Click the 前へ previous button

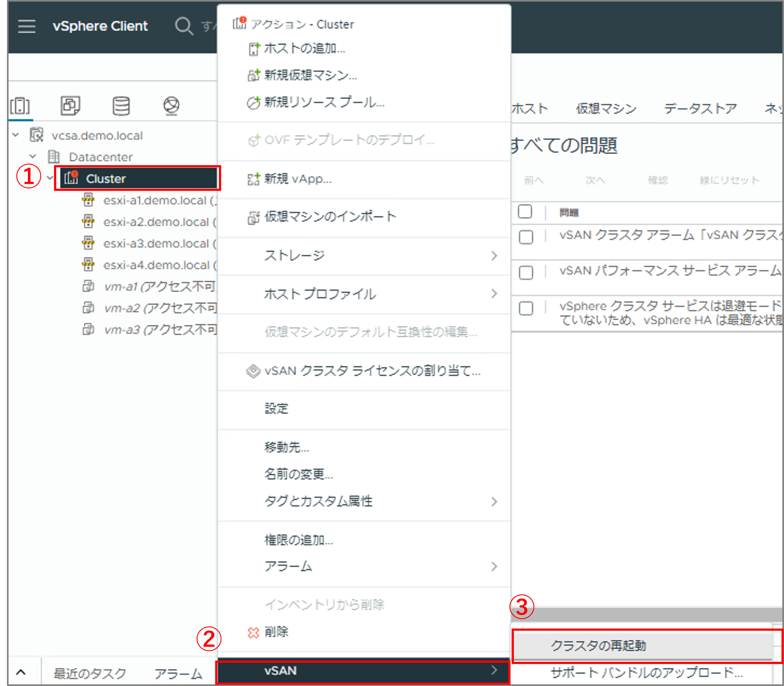click(x=534, y=180)
